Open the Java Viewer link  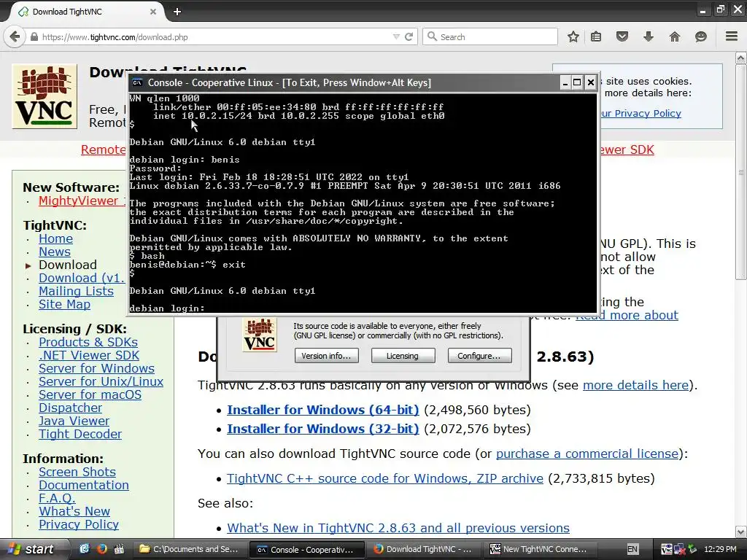(74, 421)
